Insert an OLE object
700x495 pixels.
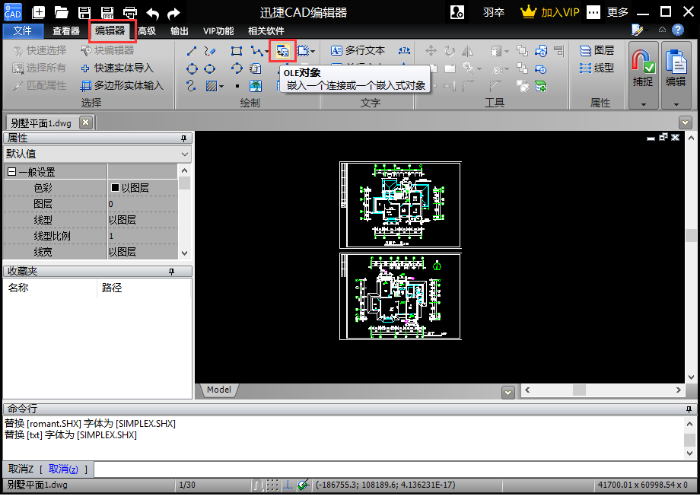[283, 51]
